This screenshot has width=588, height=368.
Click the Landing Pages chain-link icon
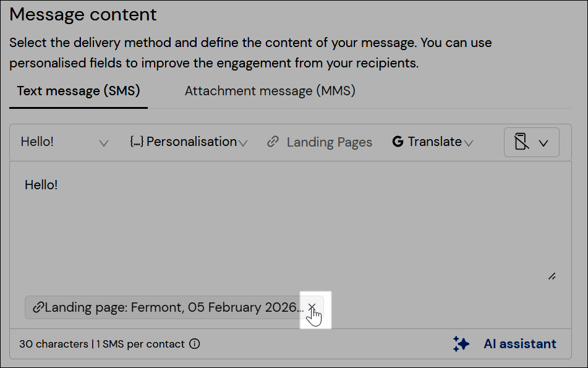click(273, 142)
